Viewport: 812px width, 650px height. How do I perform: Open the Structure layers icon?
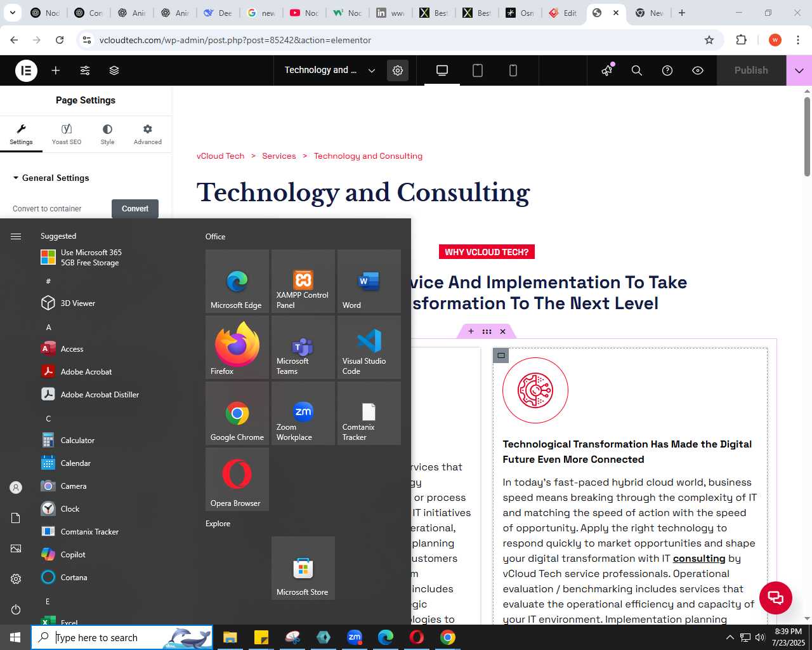pyautogui.click(x=114, y=70)
